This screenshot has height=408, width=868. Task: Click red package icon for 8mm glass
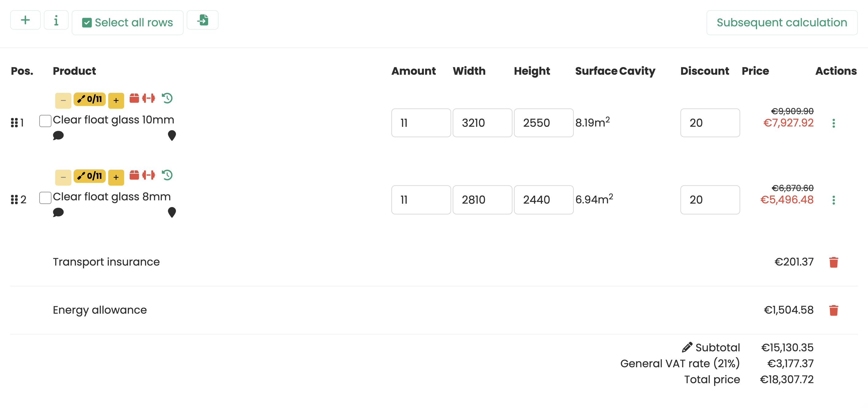click(134, 175)
